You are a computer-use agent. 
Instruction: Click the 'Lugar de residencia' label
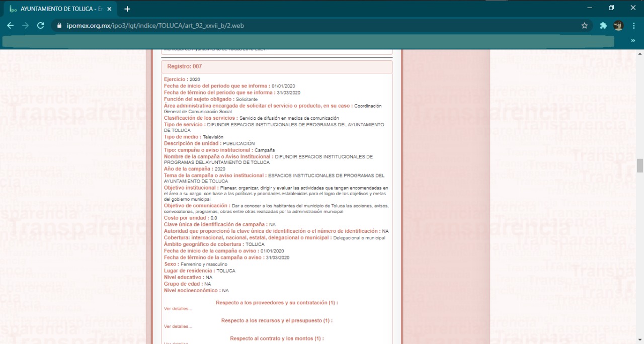pos(189,271)
